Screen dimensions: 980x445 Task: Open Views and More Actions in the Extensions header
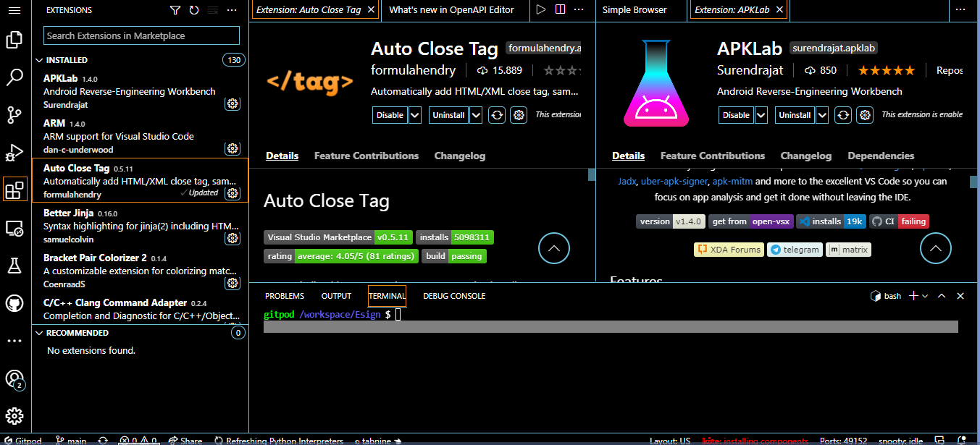point(232,10)
